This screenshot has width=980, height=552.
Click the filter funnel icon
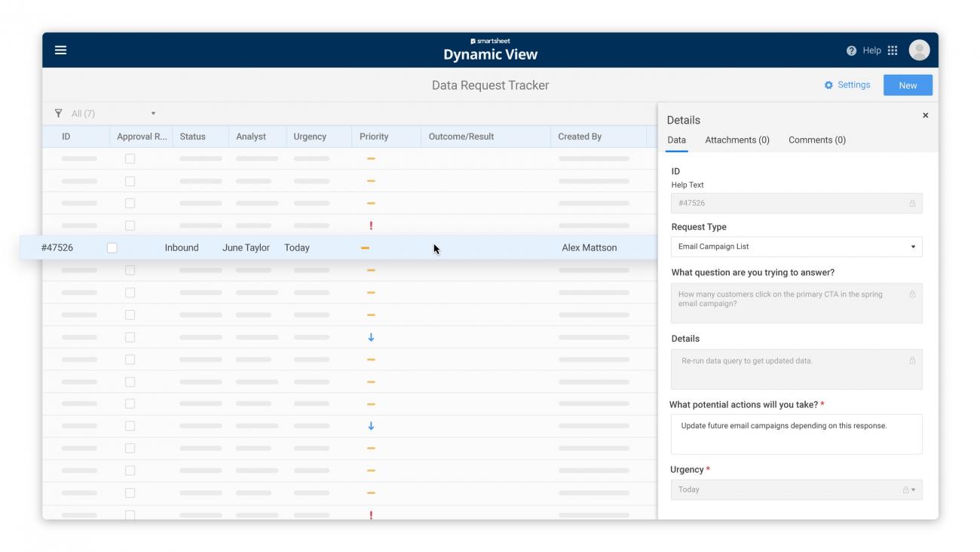[59, 114]
